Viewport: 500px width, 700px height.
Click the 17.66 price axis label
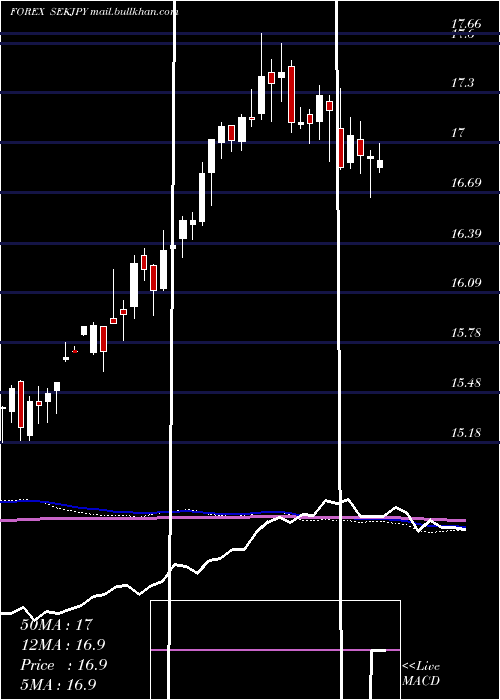466,24
